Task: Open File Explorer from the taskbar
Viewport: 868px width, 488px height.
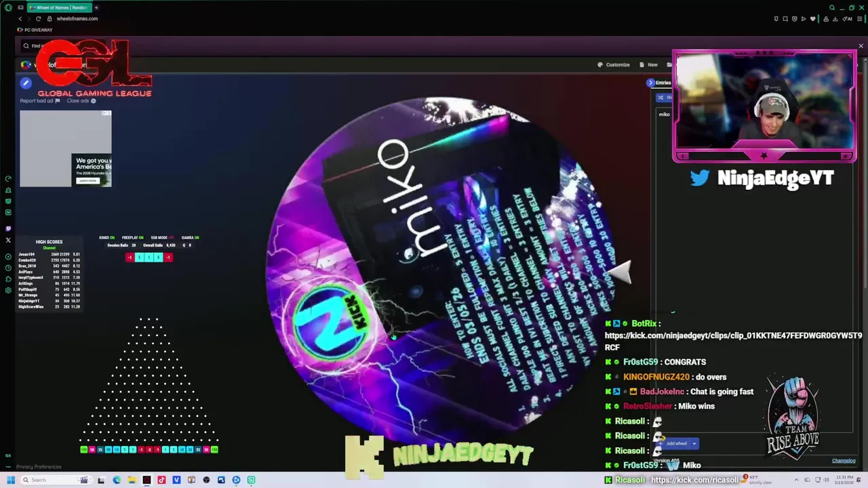Action: pyautogui.click(x=132, y=480)
